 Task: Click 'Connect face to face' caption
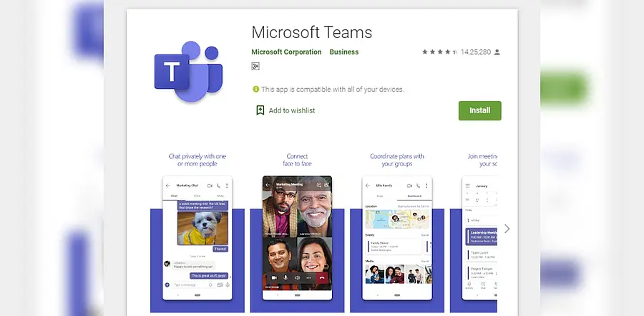[297, 160]
